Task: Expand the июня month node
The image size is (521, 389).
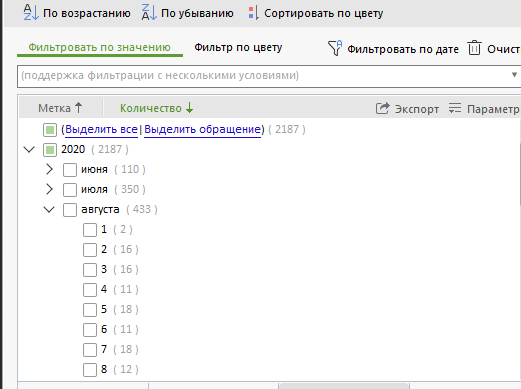Action: (x=49, y=169)
